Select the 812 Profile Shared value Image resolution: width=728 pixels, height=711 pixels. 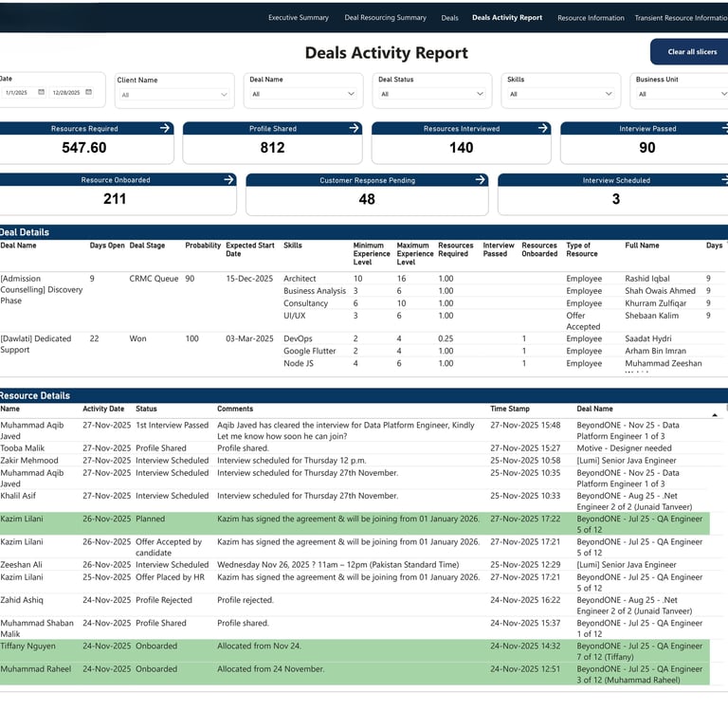(x=272, y=148)
